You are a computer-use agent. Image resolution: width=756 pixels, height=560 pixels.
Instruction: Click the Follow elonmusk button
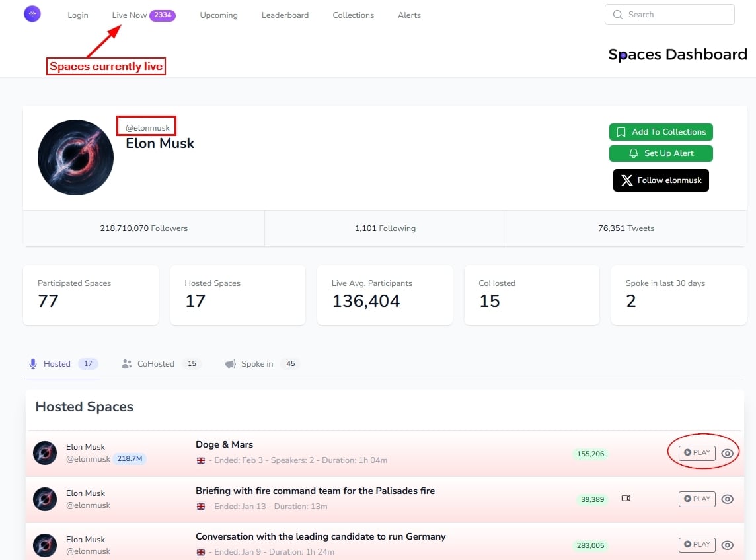coord(661,180)
